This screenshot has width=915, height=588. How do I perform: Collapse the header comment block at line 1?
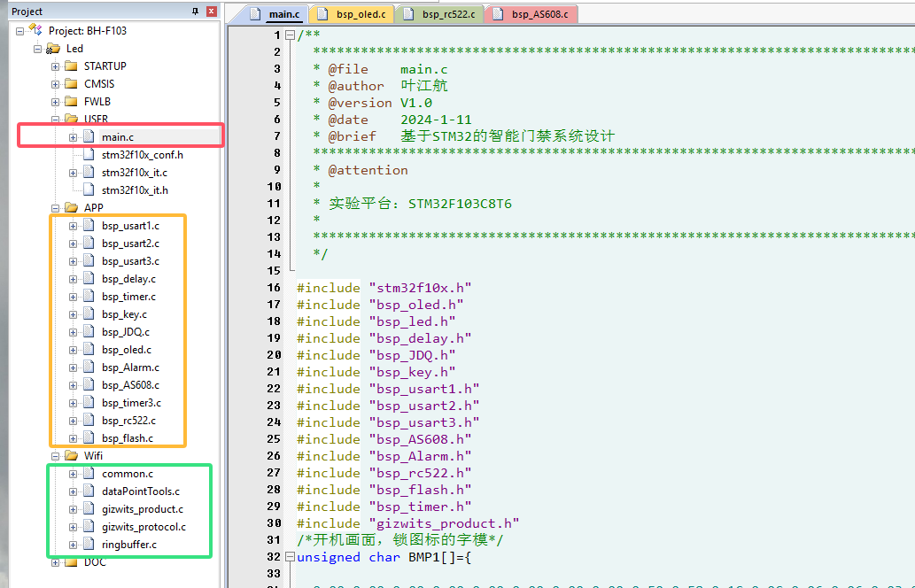(x=290, y=35)
